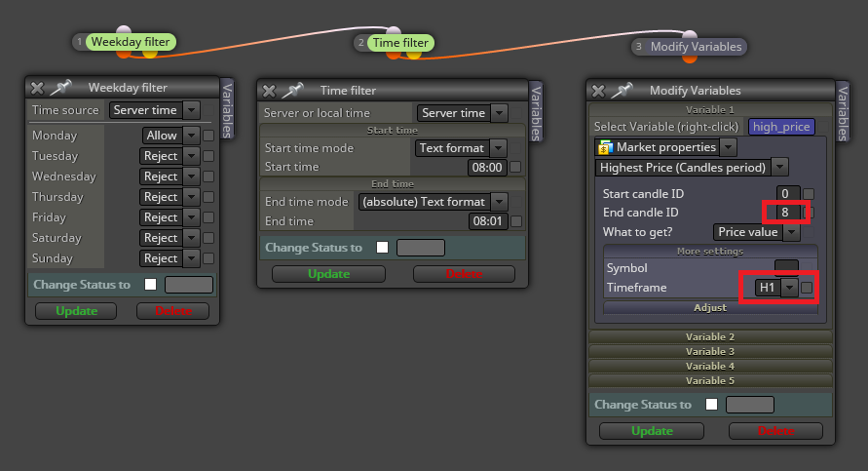The height and width of the screenshot is (471, 868).
Task: Open Friday Reject dropdown
Action: [192, 217]
